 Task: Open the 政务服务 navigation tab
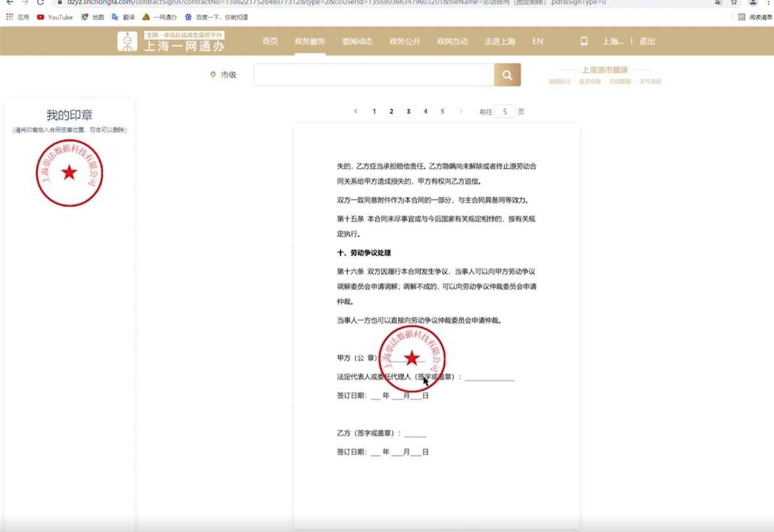click(310, 41)
